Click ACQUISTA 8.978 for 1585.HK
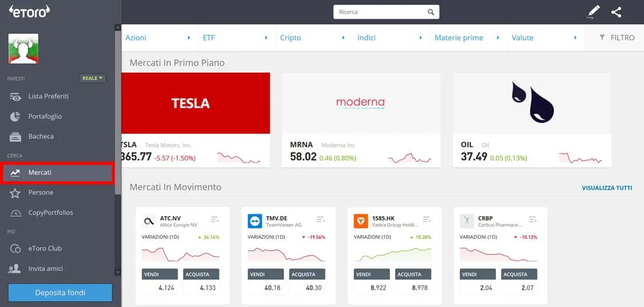644x307 pixels. tap(413, 281)
